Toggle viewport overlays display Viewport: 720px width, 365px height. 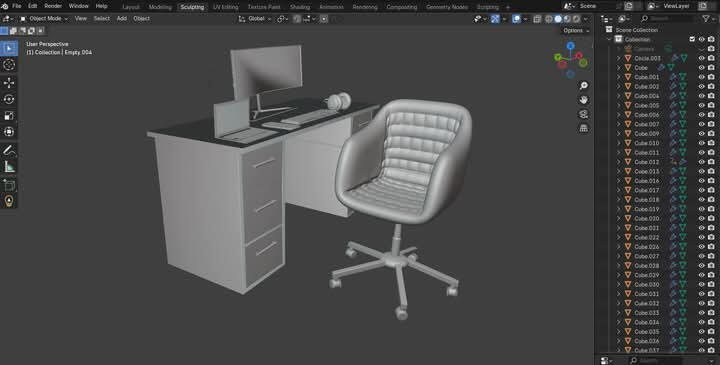[x=516, y=19]
